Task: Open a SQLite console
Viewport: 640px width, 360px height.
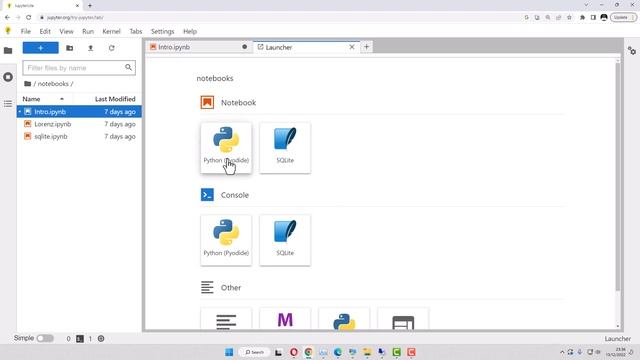Action: 285,240
